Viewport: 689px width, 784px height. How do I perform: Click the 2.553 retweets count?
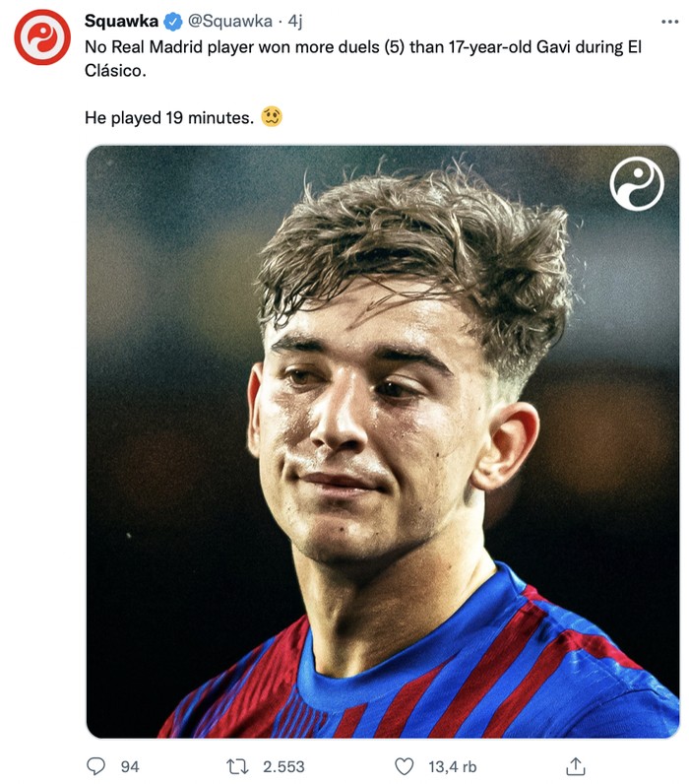point(283,766)
